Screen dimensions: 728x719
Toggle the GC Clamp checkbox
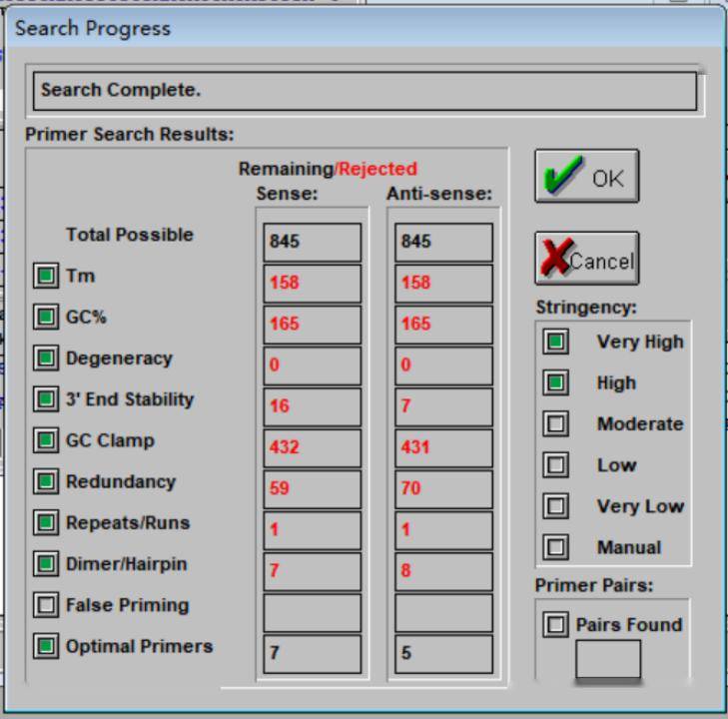tap(46, 440)
